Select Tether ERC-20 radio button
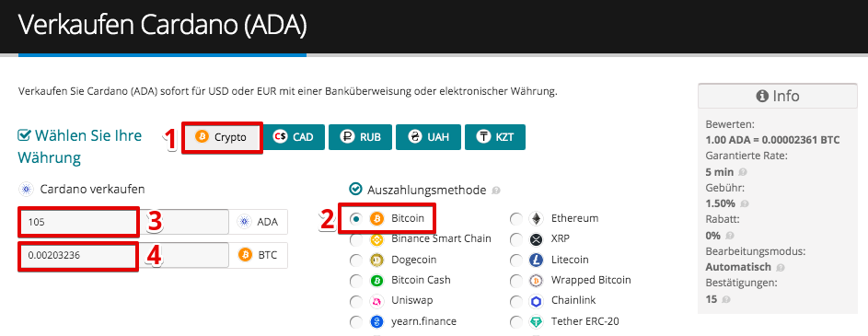 (x=516, y=321)
